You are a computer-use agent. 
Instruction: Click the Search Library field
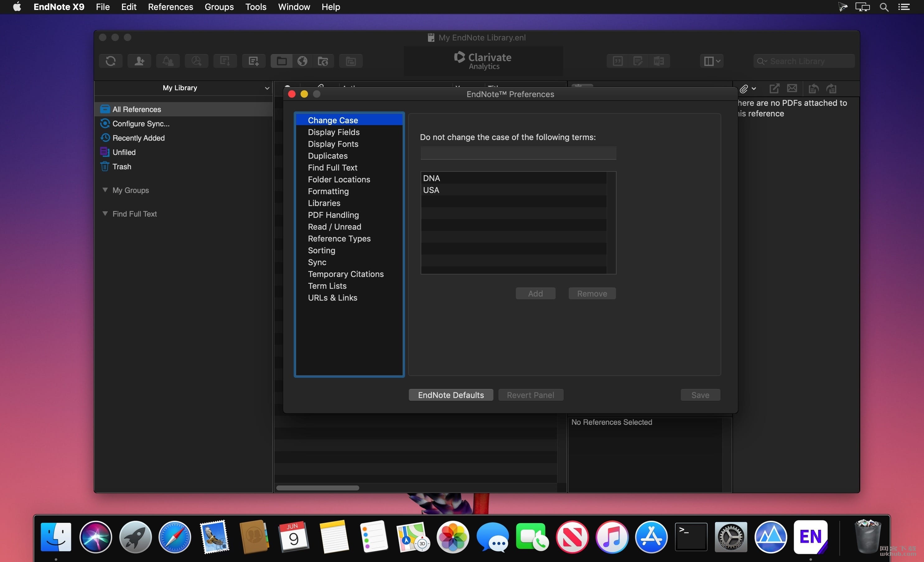(x=804, y=61)
